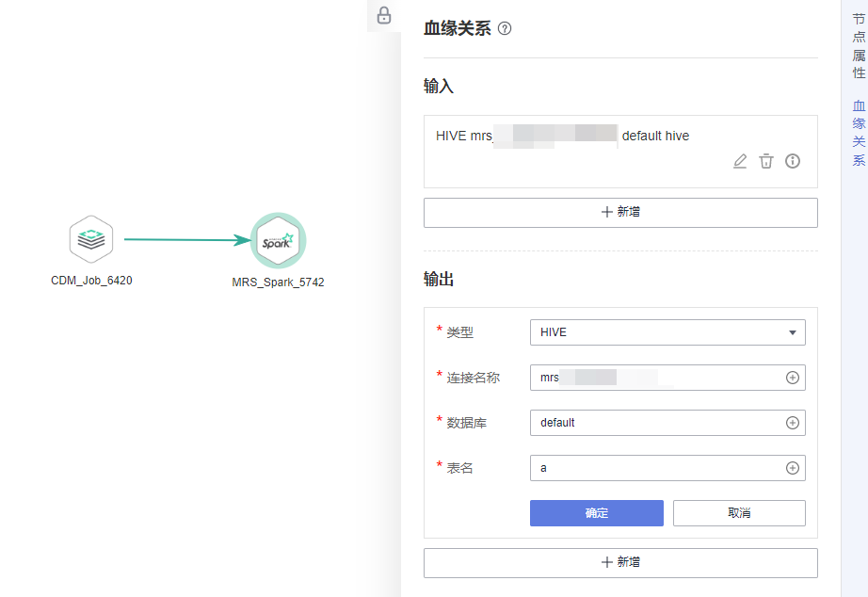Select the MRS_Spark_5742 node icon
Viewport: 868px width, 597px height.
[278, 241]
